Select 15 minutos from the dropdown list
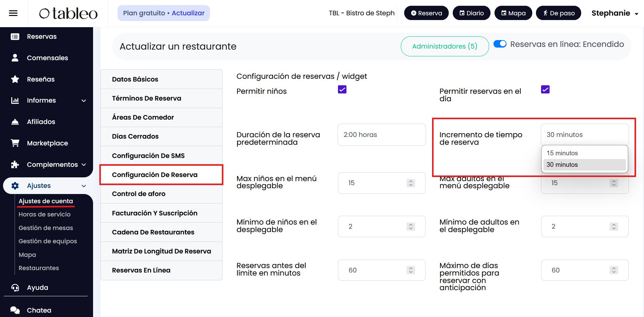The image size is (644, 317). [x=562, y=153]
